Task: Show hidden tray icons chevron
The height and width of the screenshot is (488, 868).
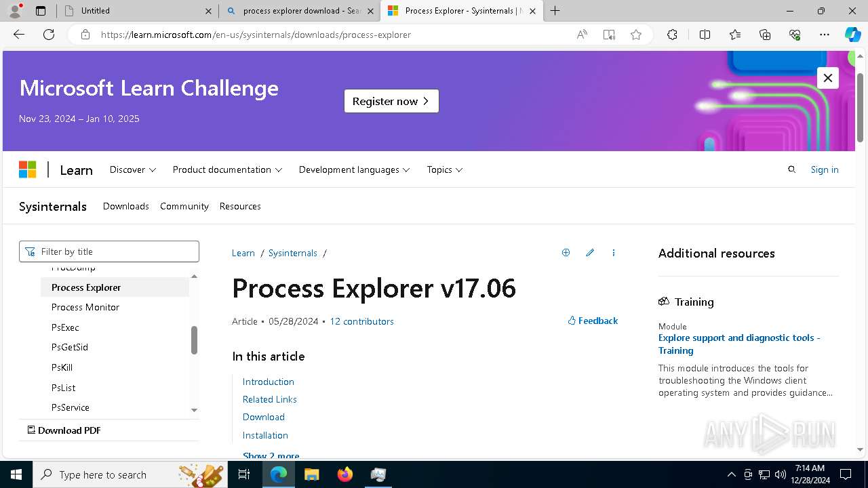Action: tap(731, 474)
